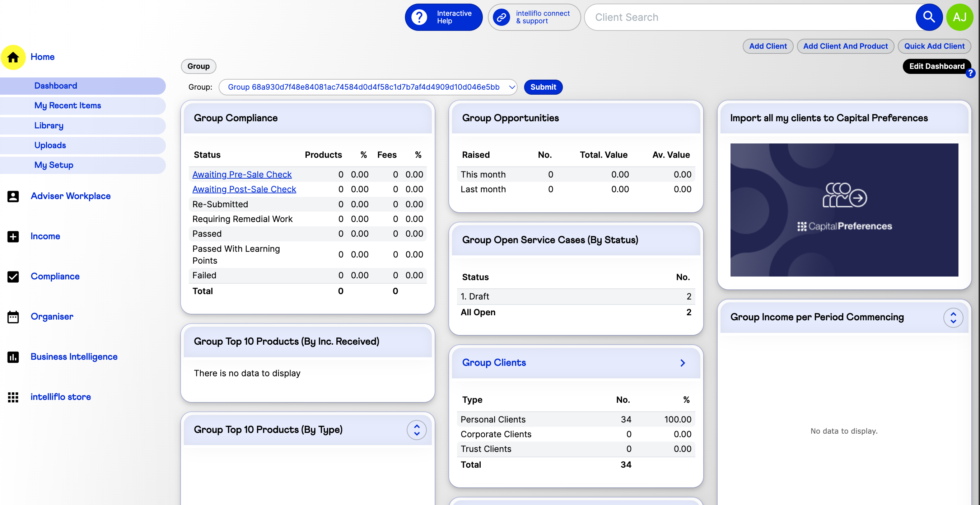Open the Group Clients heading link

coord(494,363)
